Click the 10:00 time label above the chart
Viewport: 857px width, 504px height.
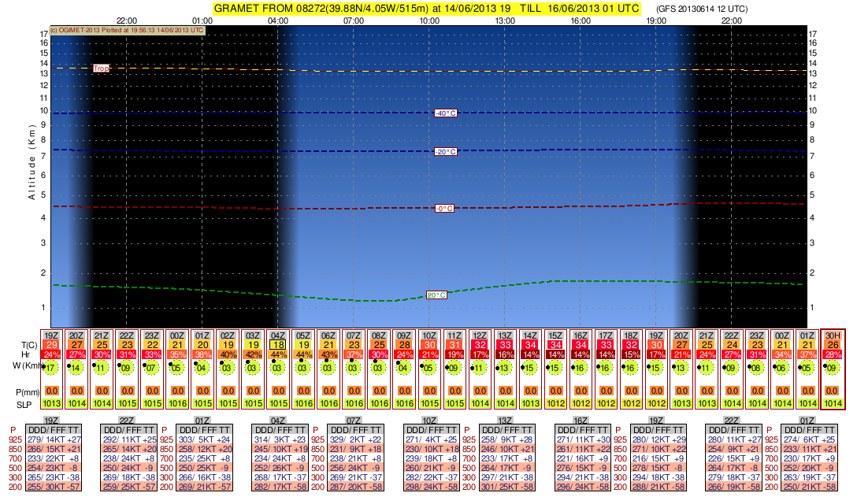point(429,20)
